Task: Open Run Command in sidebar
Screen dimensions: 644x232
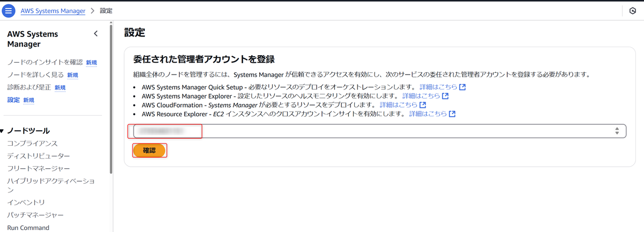Action: pyautogui.click(x=28, y=228)
